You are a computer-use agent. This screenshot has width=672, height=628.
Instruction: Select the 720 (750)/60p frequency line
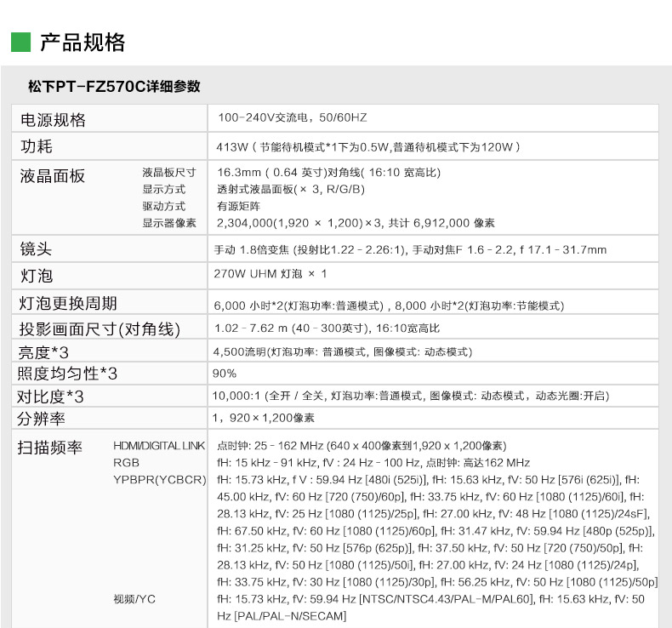430,497
